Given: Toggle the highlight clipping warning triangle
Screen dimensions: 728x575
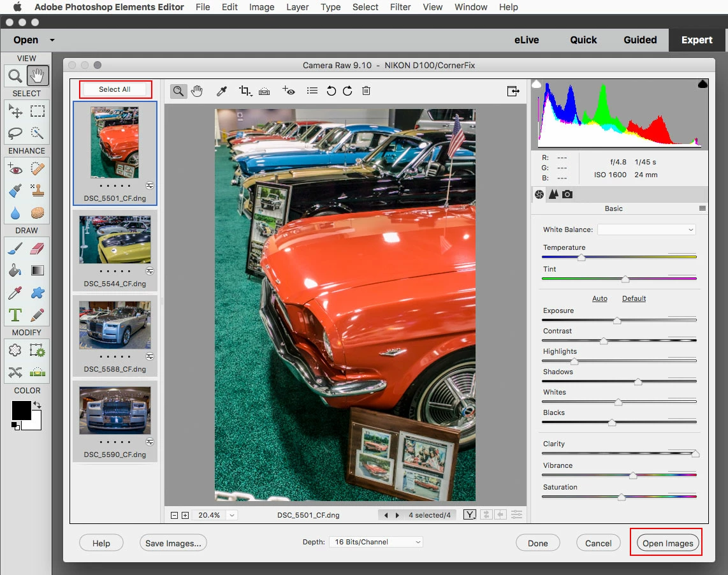Looking at the screenshot, I should 703,84.
